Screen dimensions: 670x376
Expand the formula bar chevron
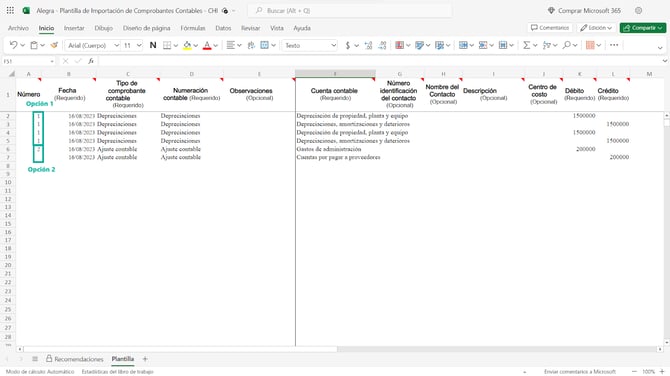pos(664,61)
